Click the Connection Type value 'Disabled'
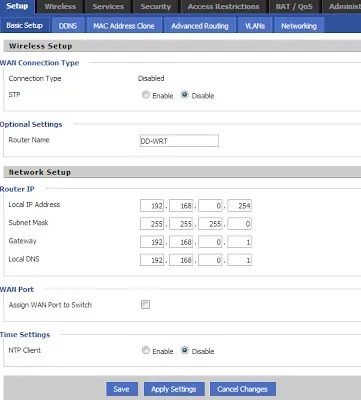The height and width of the screenshot is (400, 361). click(x=151, y=78)
